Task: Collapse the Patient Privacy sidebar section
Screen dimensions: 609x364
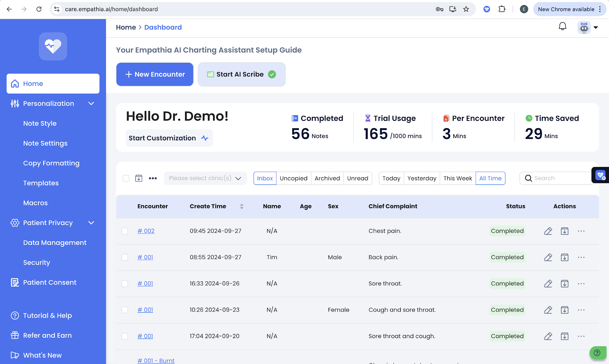Action: (x=91, y=223)
